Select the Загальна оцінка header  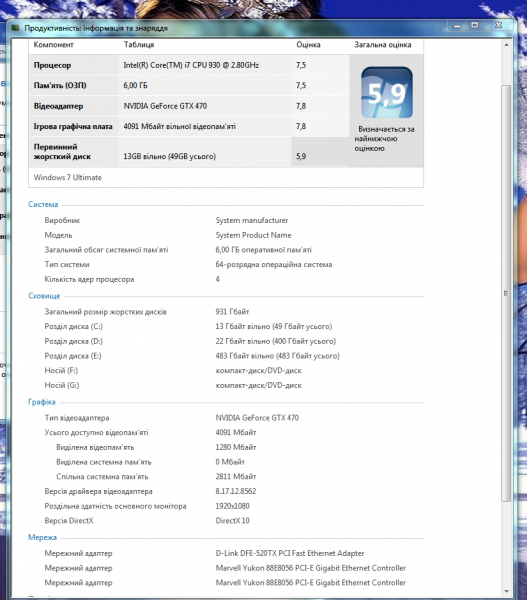pyautogui.click(x=383, y=45)
